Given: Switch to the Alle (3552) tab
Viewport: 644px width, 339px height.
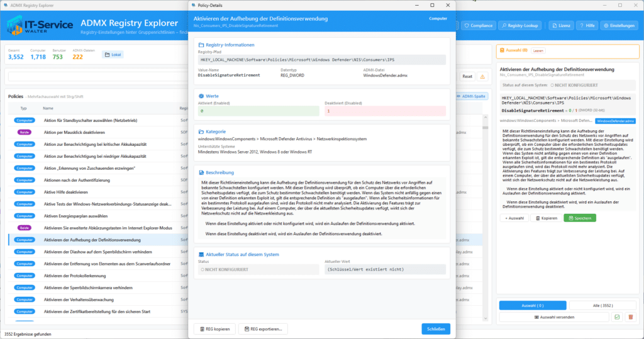Looking at the screenshot, I should [602, 305].
